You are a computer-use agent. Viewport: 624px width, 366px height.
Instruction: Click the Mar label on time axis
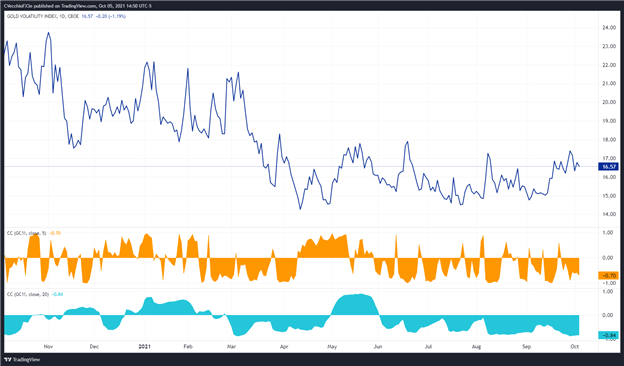tap(232, 347)
